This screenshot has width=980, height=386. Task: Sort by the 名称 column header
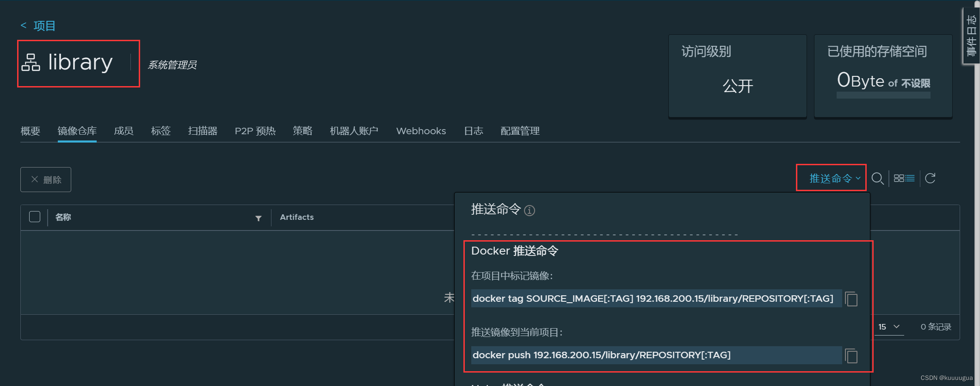tap(63, 217)
